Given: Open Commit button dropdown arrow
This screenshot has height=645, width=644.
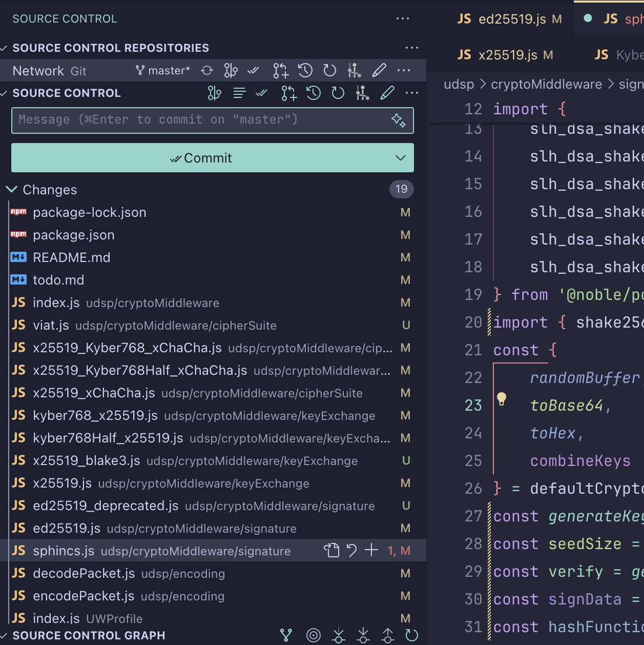Looking at the screenshot, I should [x=400, y=158].
